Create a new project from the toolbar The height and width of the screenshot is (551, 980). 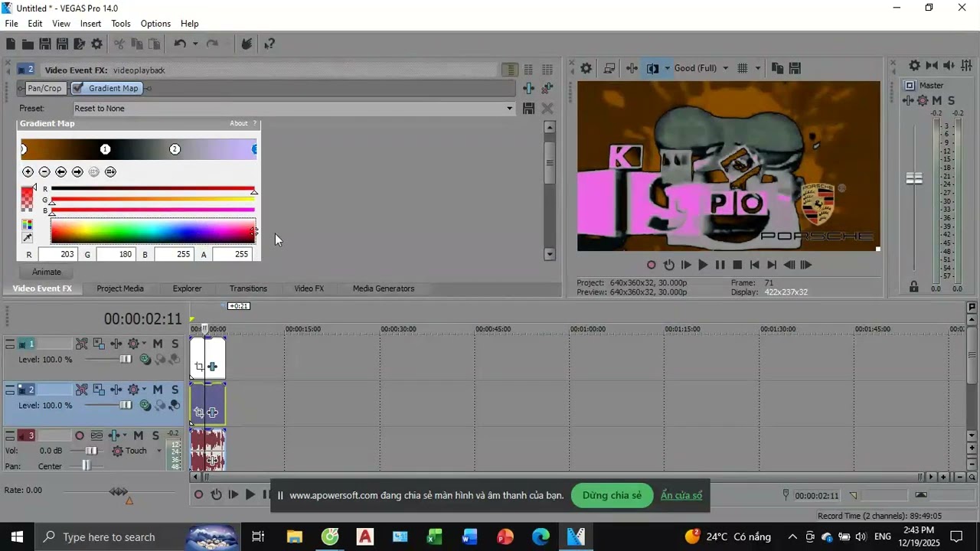tap(11, 44)
